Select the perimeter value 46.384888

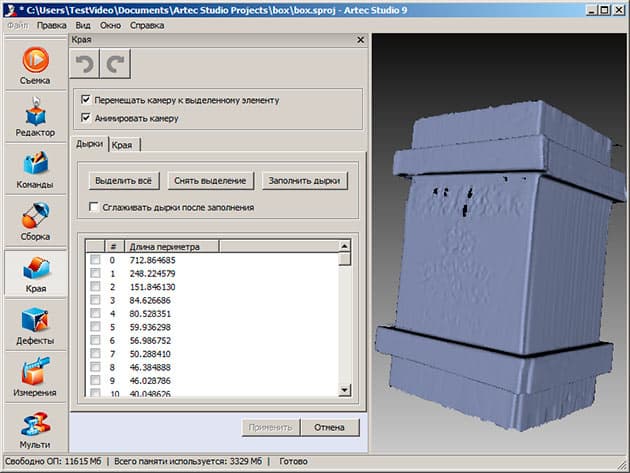pos(150,367)
